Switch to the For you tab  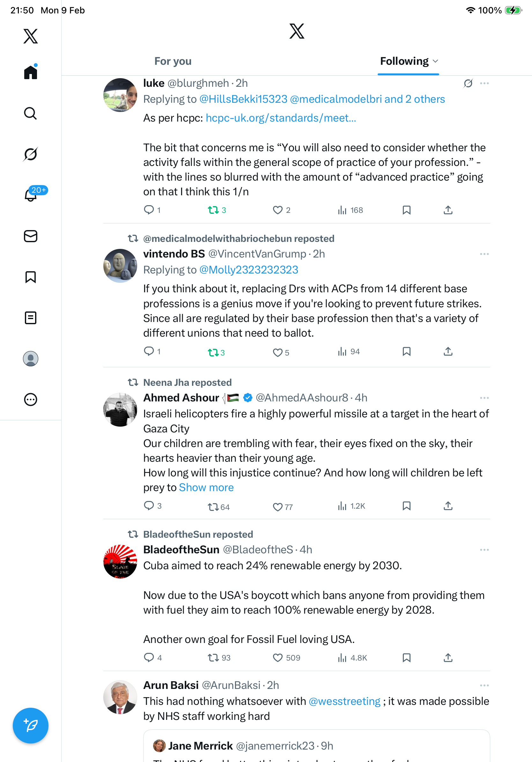pyautogui.click(x=173, y=61)
